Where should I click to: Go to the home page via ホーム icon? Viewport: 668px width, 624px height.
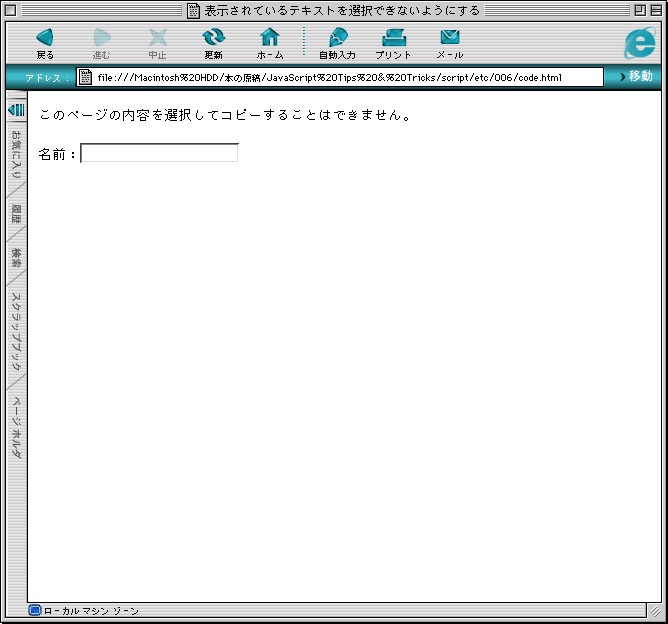[270, 39]
